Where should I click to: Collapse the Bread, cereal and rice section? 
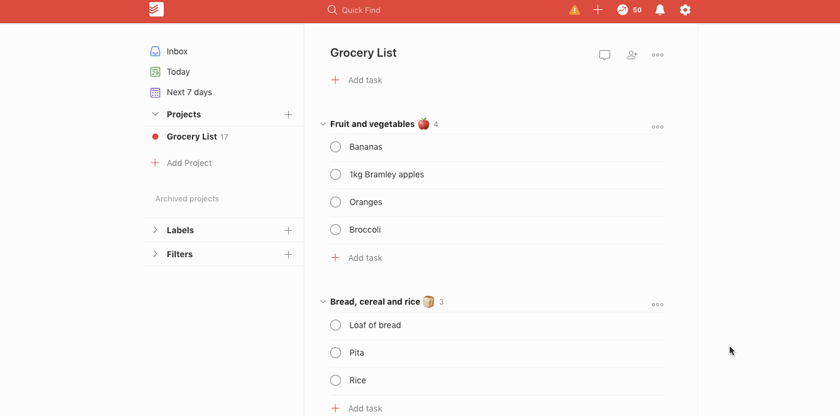point(323,302)
